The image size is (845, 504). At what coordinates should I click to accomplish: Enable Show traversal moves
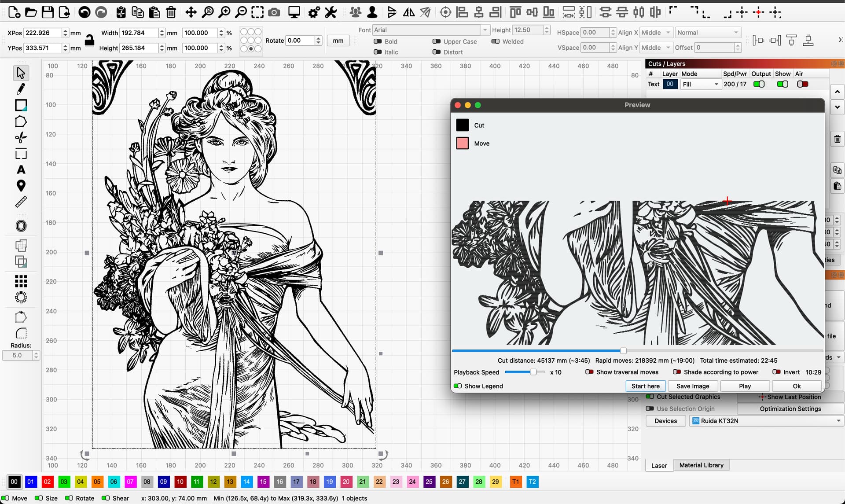589,372
